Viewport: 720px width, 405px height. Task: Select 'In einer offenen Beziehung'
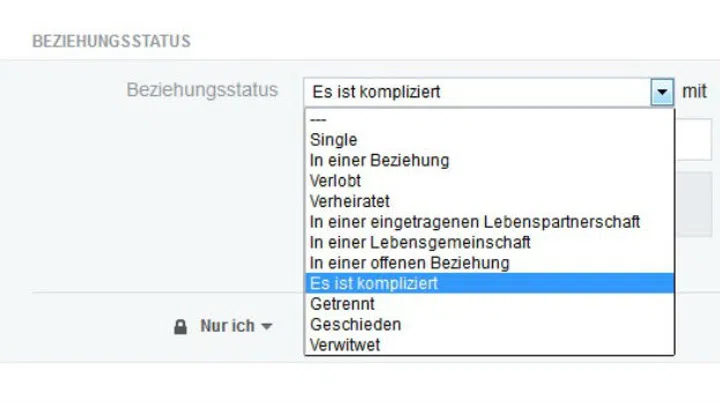(489, 263)
